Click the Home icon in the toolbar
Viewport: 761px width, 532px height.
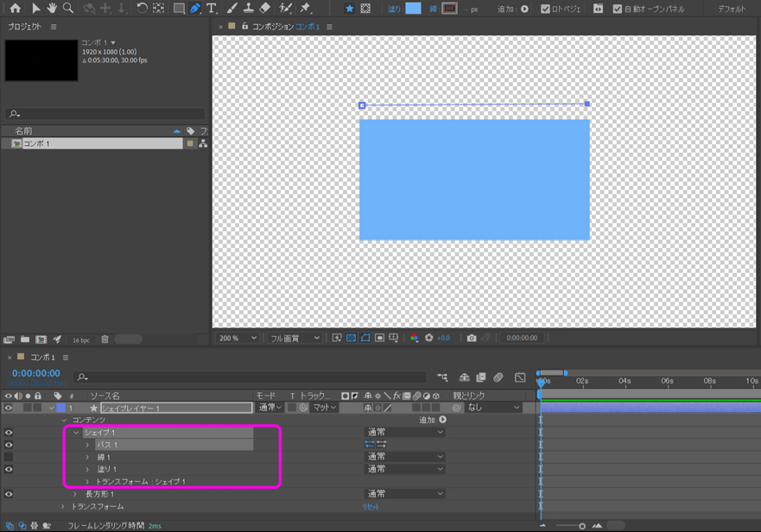coord(15,9)
